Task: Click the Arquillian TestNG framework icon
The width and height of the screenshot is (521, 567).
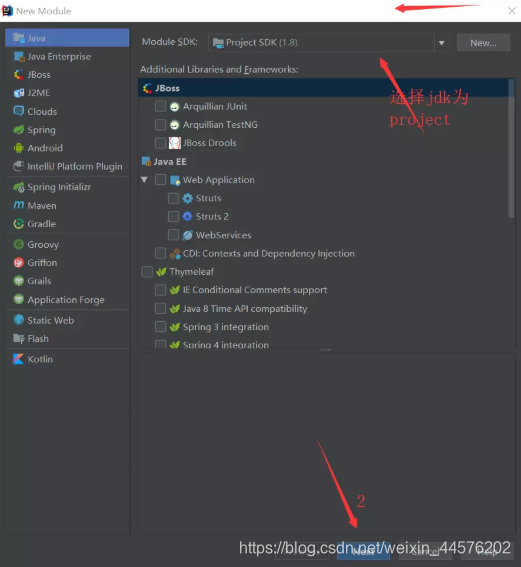Action: (174, 125)
